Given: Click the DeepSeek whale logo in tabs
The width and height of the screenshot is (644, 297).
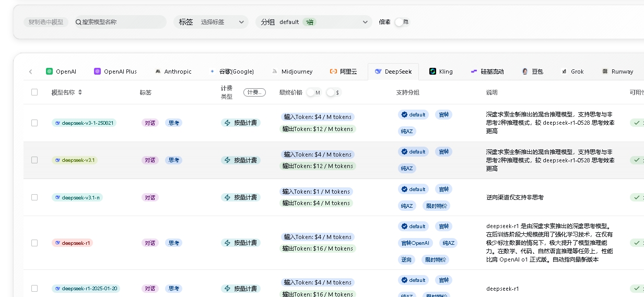Looking at the screenshot, I should [378, 72].
